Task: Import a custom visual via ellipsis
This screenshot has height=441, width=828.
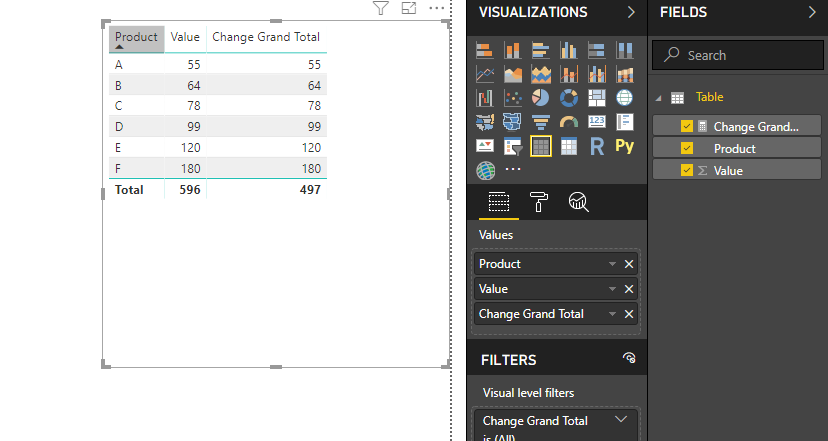Action: (513, 169)
